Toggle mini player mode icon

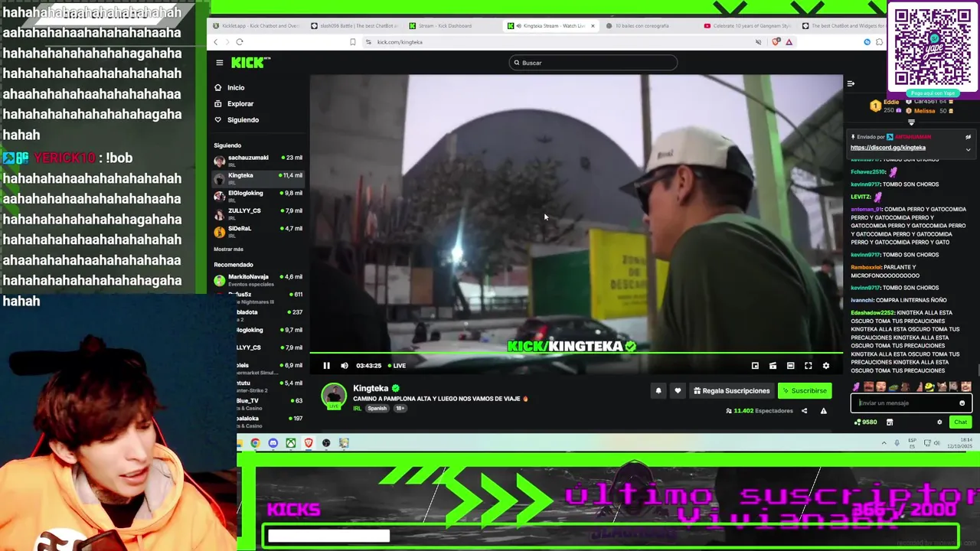(x=773, y=366)
